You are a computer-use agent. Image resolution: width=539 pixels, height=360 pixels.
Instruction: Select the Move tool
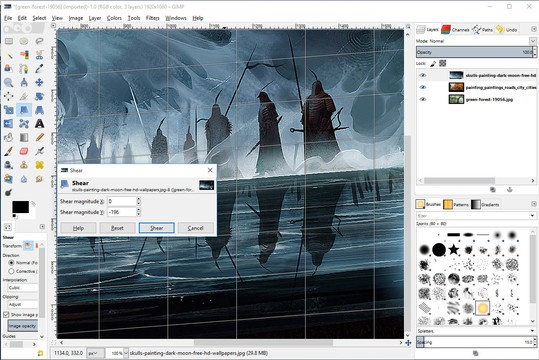point(39,83)
